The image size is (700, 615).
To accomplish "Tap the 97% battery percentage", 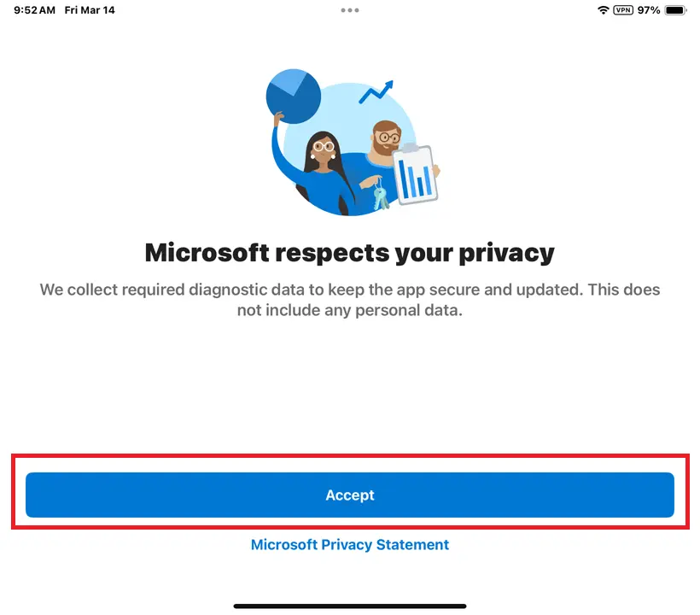I will pos(649,10).
